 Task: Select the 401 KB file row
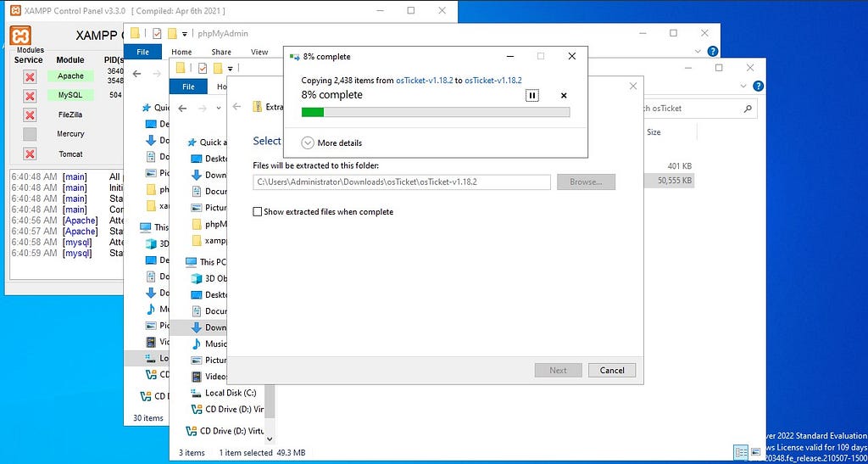click(668, 166)
